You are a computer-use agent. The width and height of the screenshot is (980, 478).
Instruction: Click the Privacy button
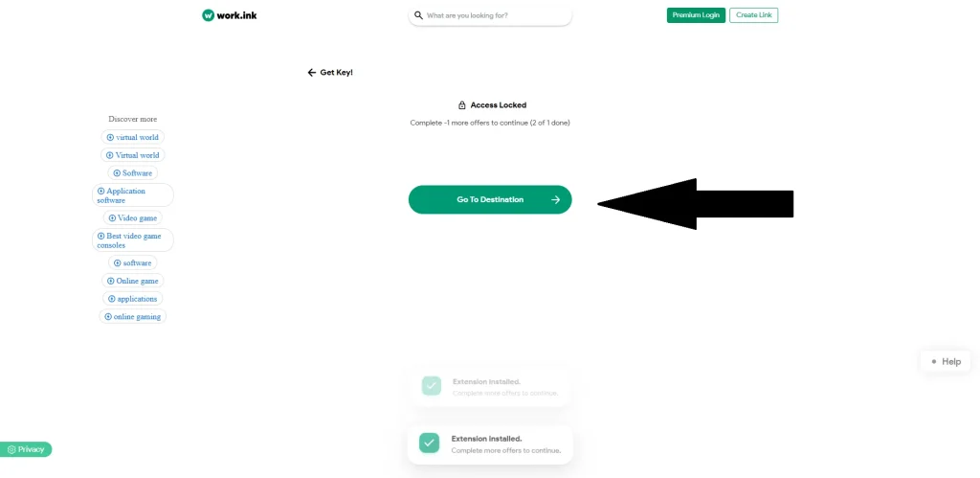click(x=27, y=449)
